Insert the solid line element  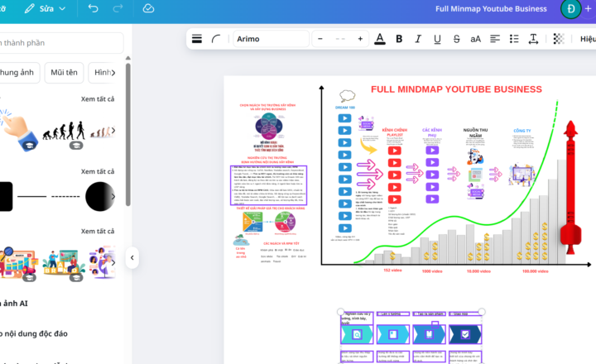click(x=32, y=196)
